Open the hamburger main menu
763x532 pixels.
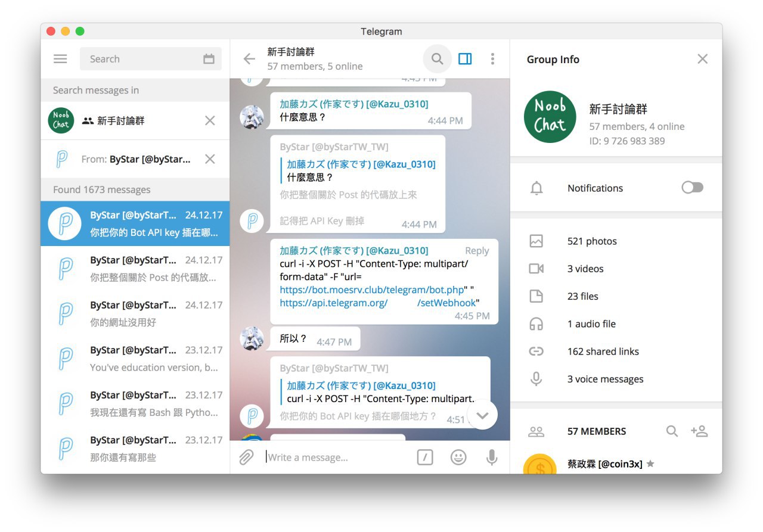(60, 59)
